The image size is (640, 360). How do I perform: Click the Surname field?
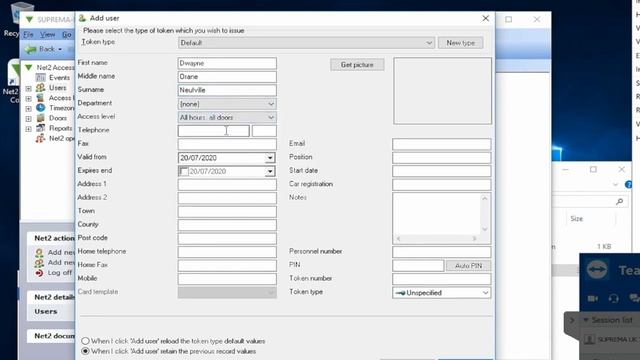227,90
